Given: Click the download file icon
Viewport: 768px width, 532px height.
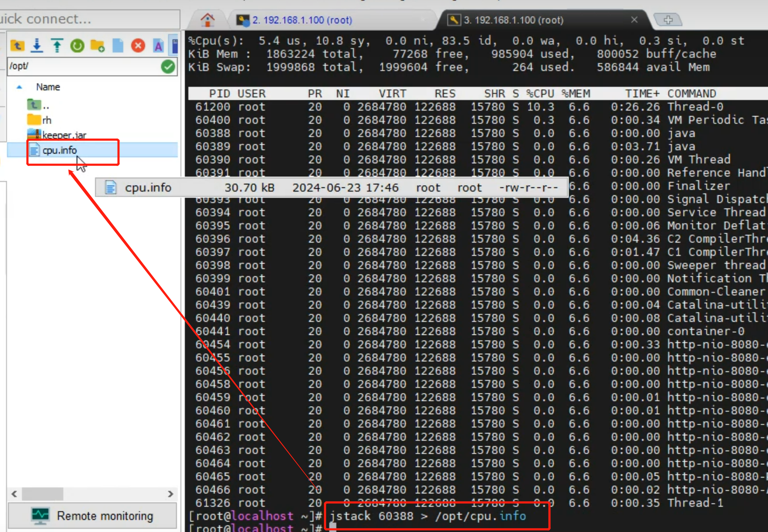Looking at the screenshot, I should pos(37,46).
